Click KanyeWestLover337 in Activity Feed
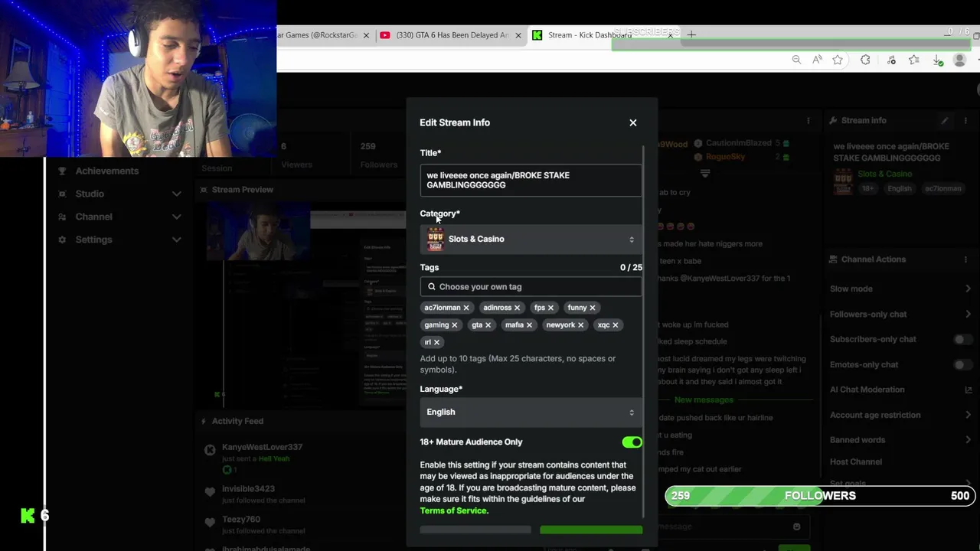The height and width of the screenshot is (551, 980). [262, 447]
